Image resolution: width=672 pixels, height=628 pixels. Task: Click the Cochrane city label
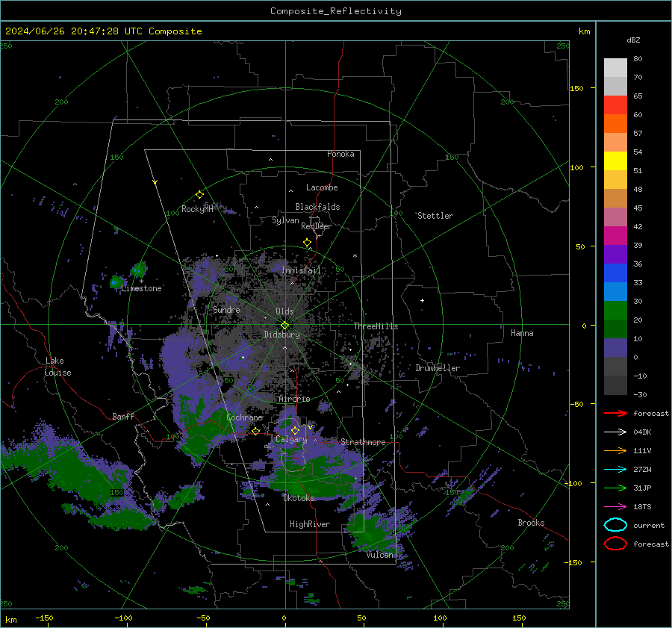click(x=244, y=417)
